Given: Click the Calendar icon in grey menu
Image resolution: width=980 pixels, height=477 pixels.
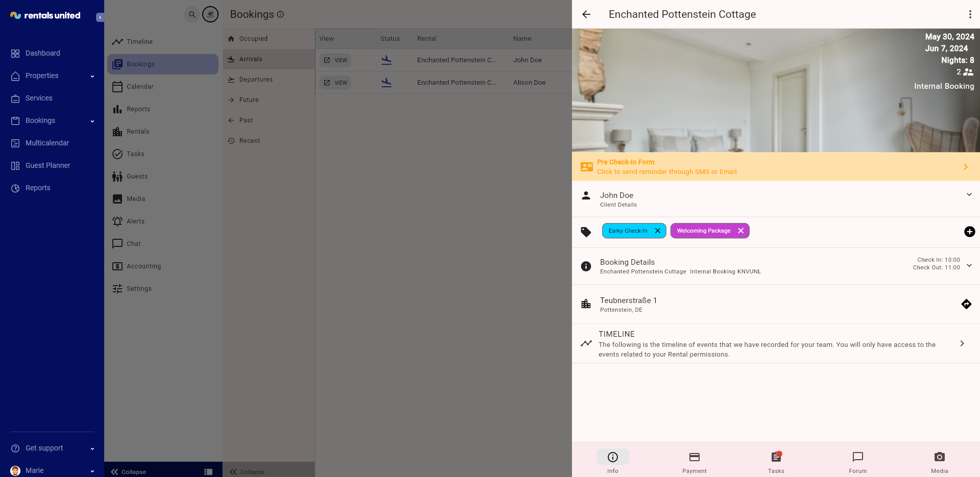Looking at the screenshot, I should click(117, 87).
